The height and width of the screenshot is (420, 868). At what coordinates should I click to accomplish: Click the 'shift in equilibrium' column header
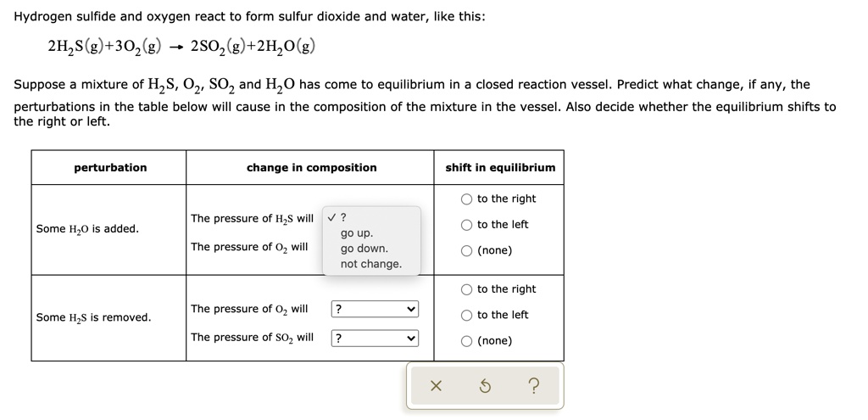click(500, 168)
